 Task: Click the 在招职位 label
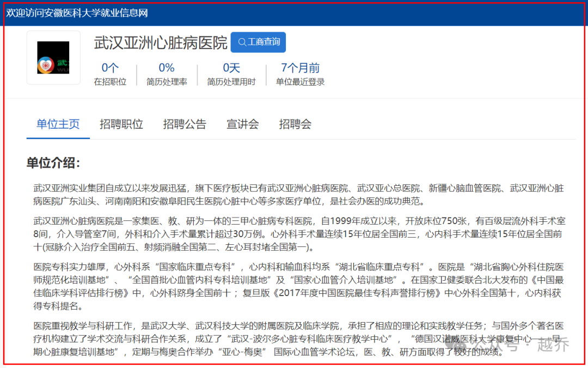pyautogui.click(x=110, y=82)
